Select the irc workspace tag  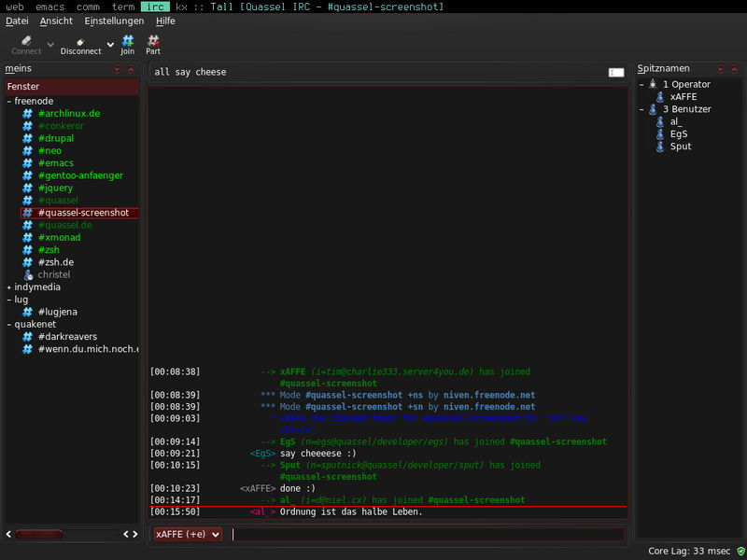[x=155, y=7]
